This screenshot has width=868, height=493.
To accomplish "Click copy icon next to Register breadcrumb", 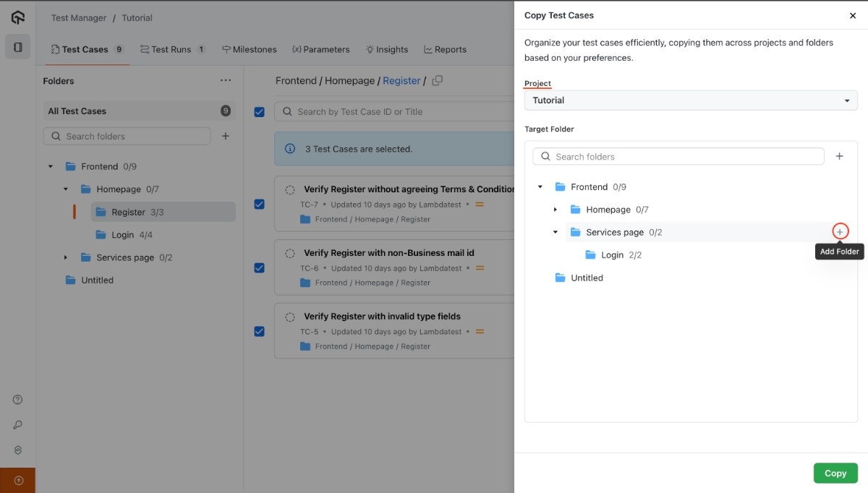I will click(x=437, y=81).
